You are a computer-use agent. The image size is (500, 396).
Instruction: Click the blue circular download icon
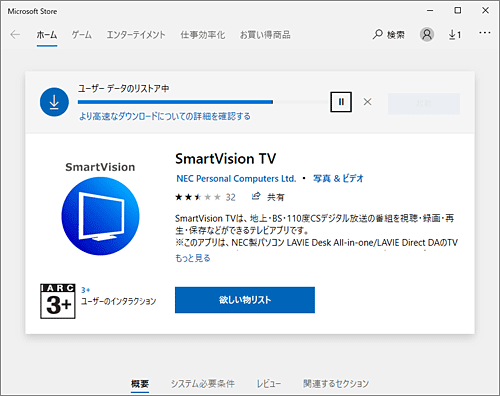click(54, 102)
